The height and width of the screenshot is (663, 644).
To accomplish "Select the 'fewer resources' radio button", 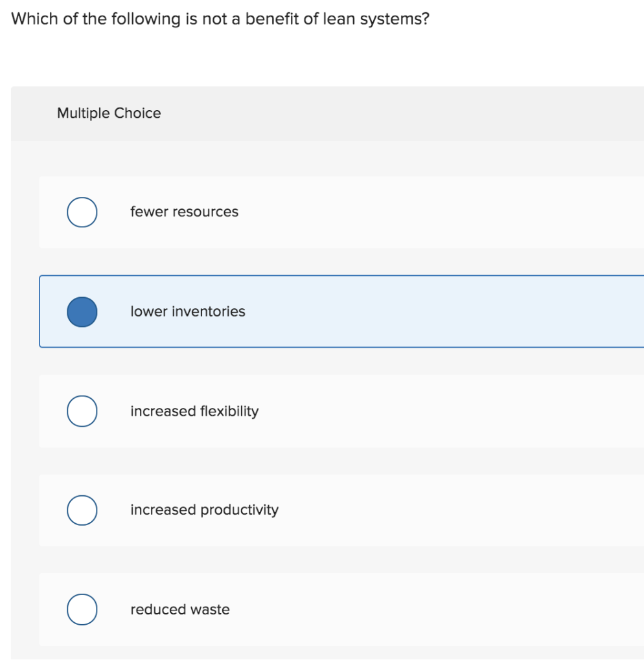I will tap(82, 212).
